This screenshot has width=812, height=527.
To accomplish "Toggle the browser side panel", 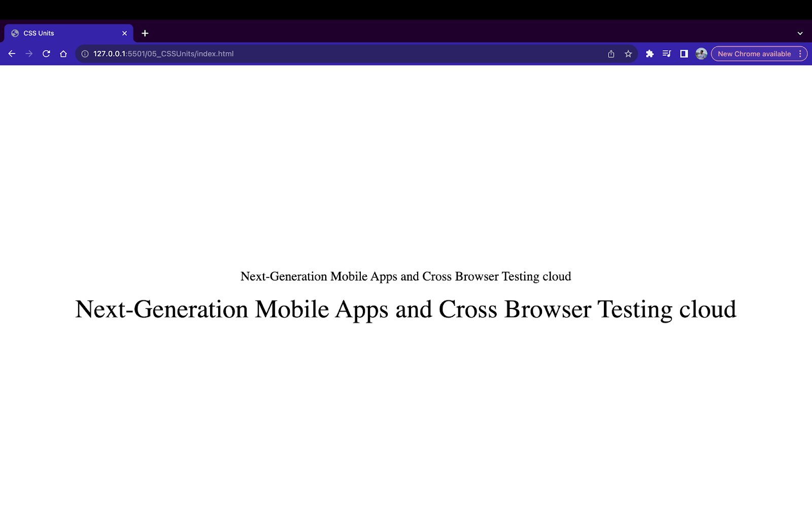I will (684, 54).
